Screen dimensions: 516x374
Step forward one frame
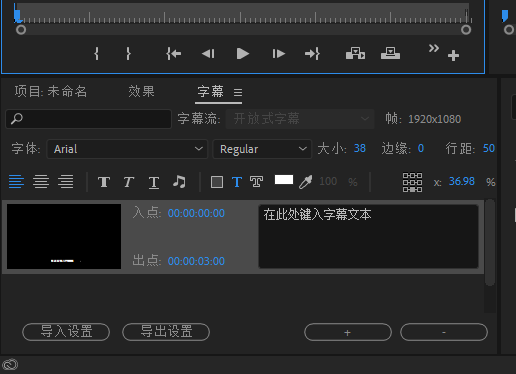click(x=278, y=54)
